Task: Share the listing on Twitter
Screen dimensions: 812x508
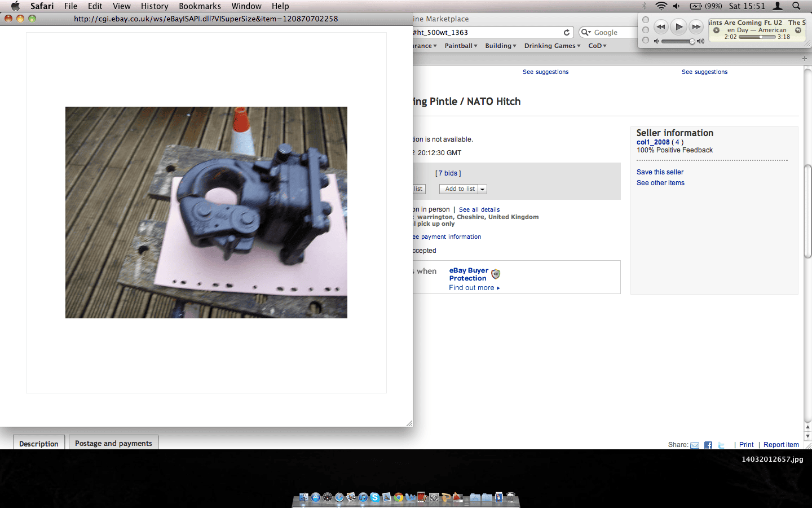Action: click(721, 445)
